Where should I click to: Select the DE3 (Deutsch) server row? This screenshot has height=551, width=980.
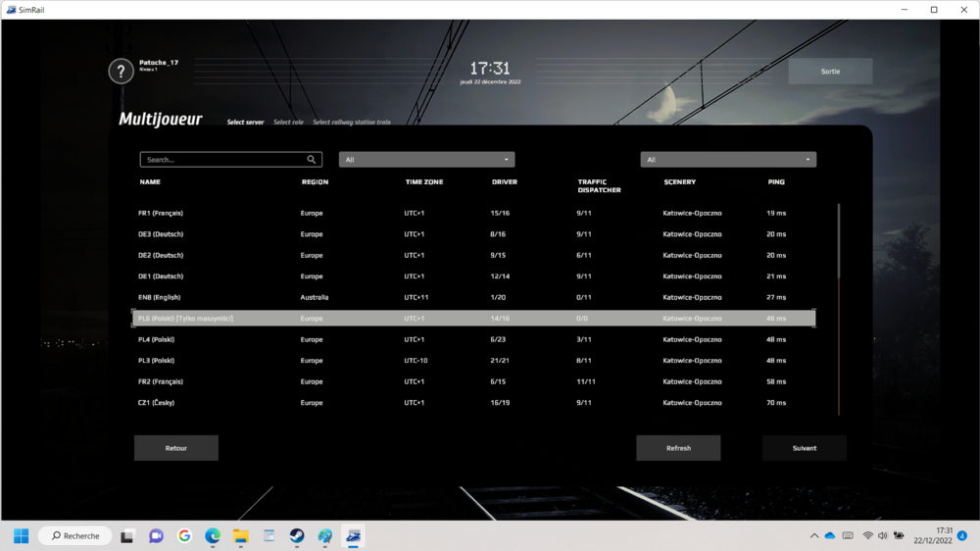point(473,234)
